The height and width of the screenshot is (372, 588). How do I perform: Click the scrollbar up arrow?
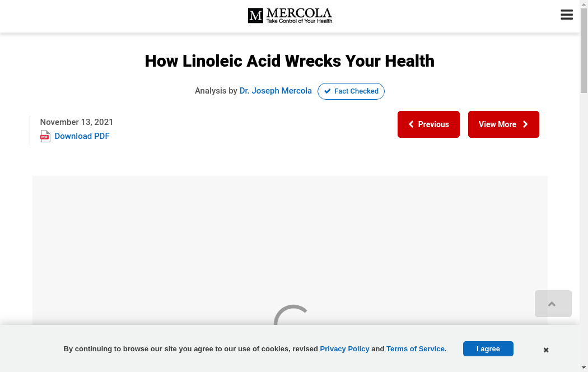click(584, 4)
